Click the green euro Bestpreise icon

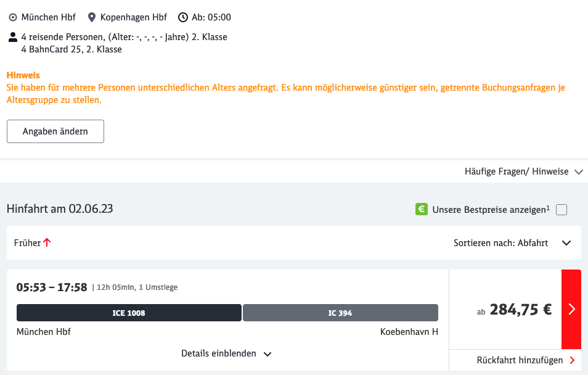tap(422, 210)
